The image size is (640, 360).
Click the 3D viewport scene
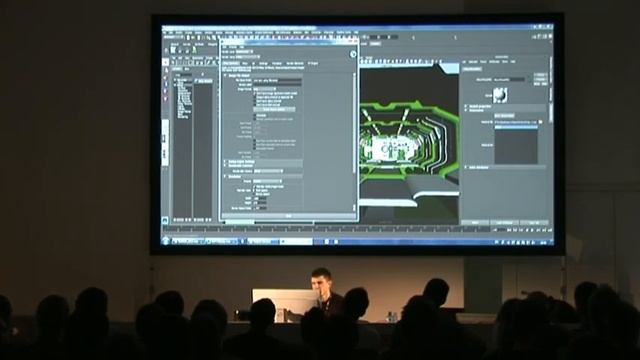[x=410, y=143]
